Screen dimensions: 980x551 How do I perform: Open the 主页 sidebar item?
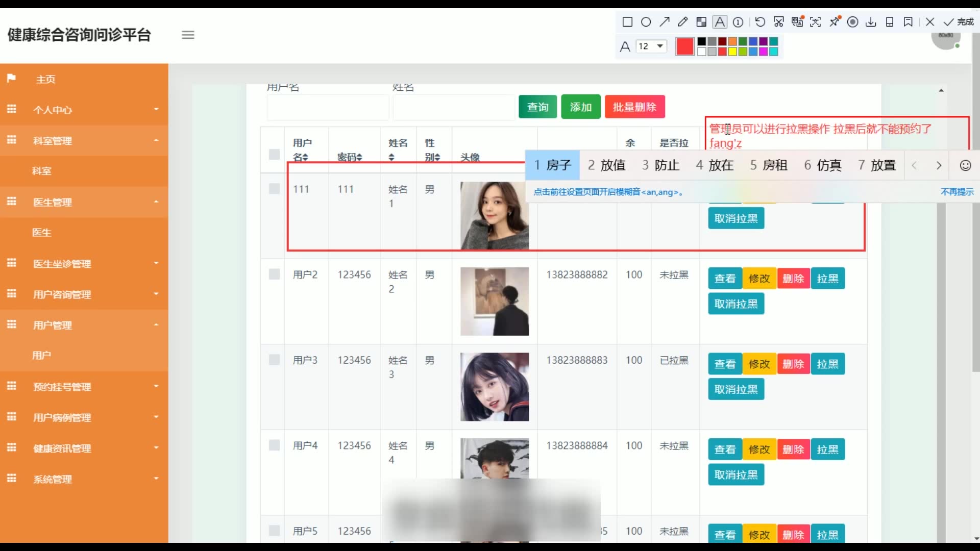pyautogui.click(x=45, y=79)
